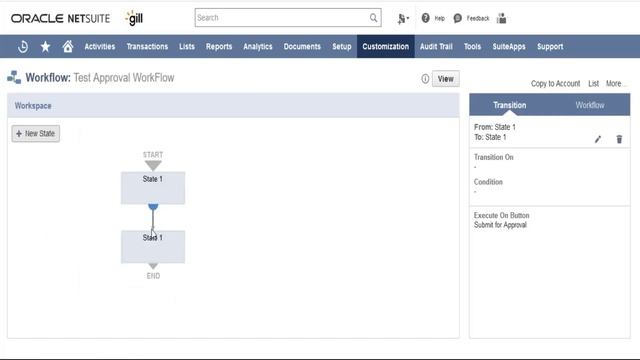Screen dimensions: 640x360
Task: Open the Activities menu
Action: click(x=100, y=47)
